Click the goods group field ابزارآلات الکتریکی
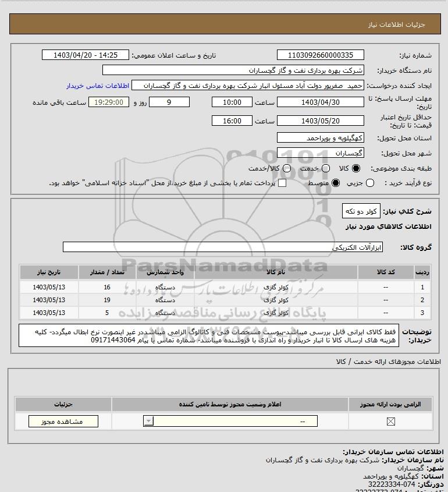 click(x=223, y=247)
